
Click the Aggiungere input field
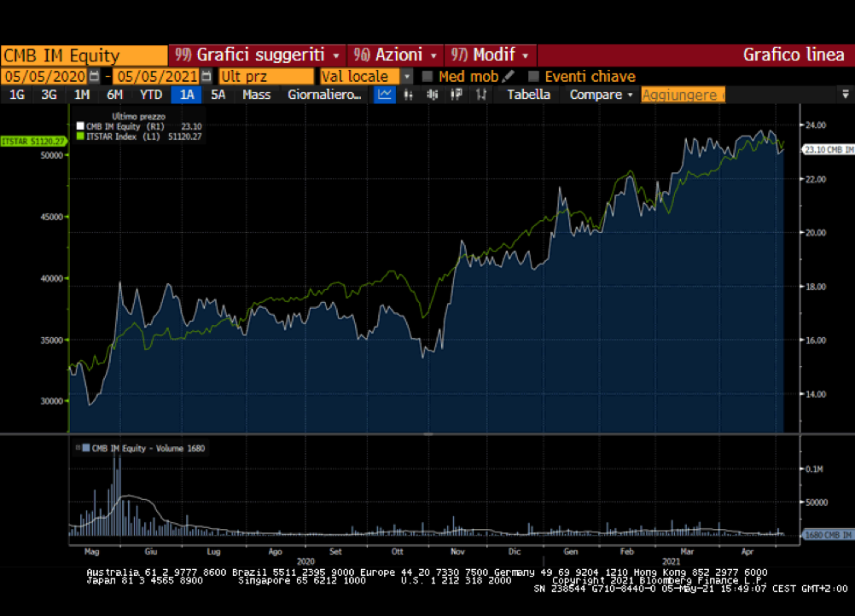point(683,95)
